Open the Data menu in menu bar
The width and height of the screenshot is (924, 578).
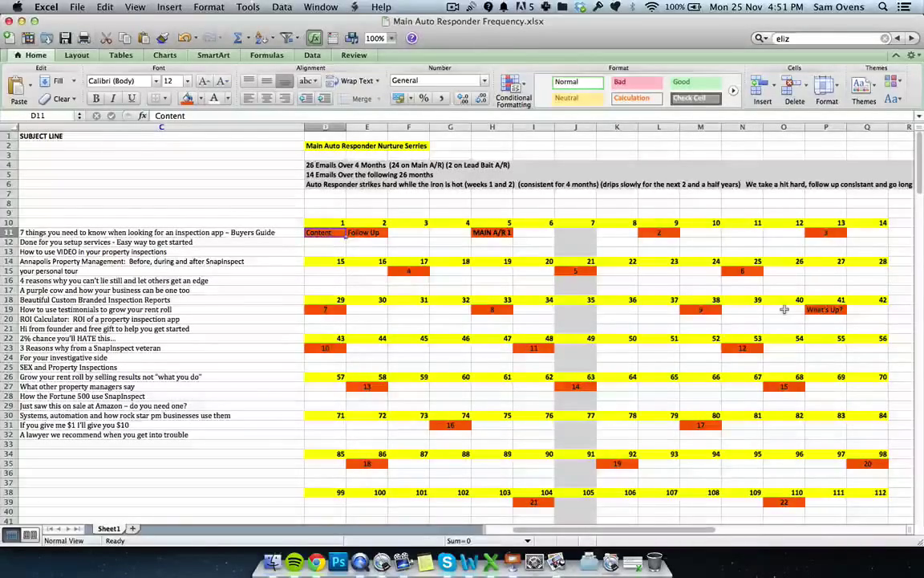282,7
